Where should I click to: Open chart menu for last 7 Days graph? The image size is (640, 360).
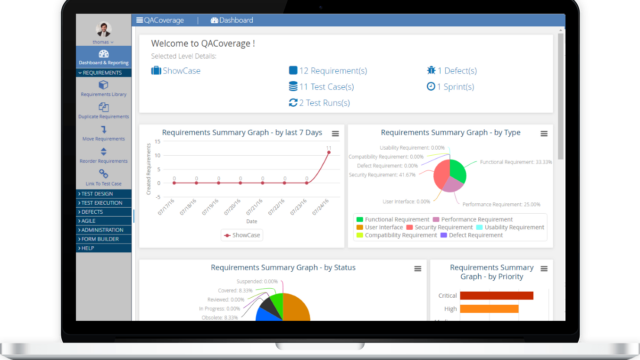click(x=335, y=133)
